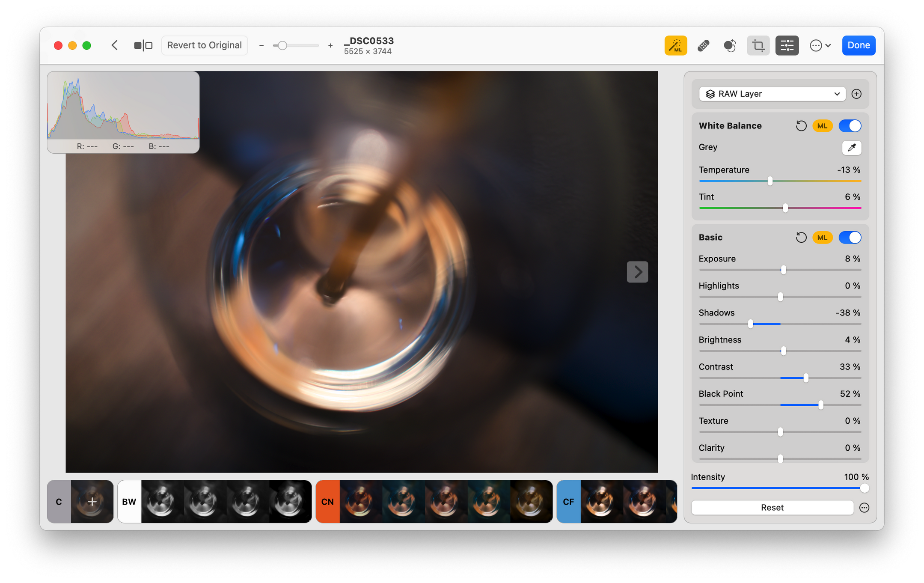Open the more options menu in toolbar
Viewport: 924px width, 583px height.
point(820,45)
